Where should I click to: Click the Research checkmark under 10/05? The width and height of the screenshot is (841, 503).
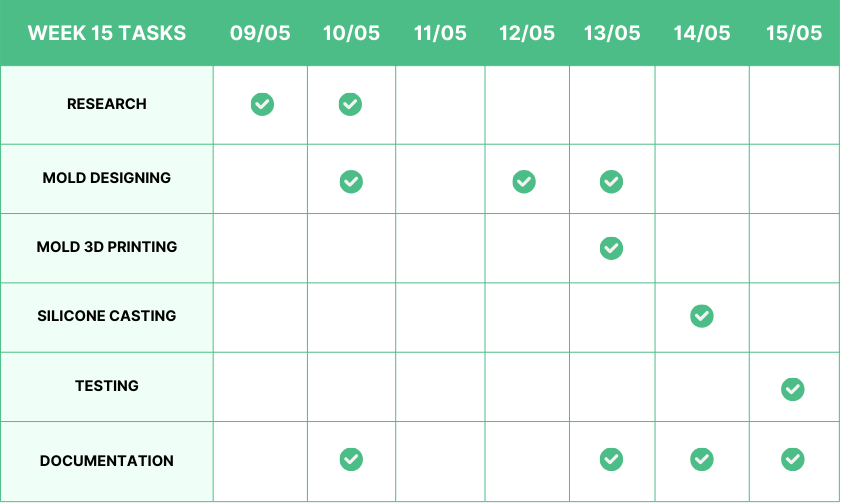tap(350, 104)
